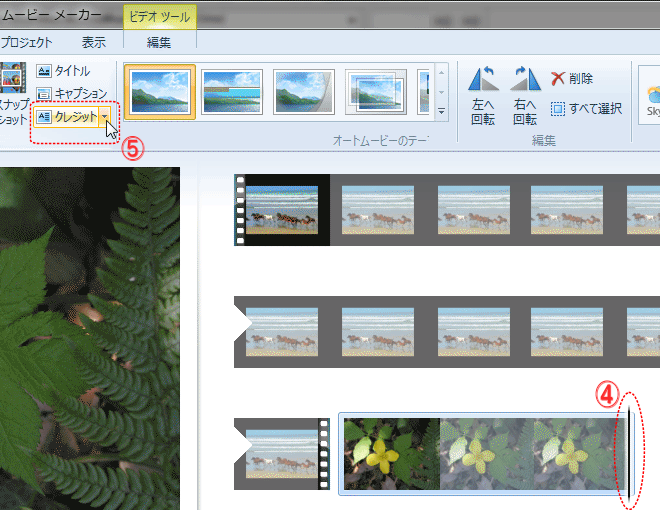The image size is (660, 510).
Task: Select the yellow flower clip in timeline
Action: (x=390, y=453)
